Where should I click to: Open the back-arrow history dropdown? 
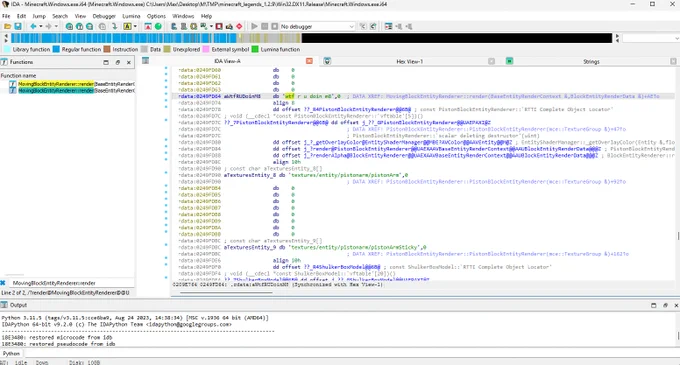tap(41, 26)
